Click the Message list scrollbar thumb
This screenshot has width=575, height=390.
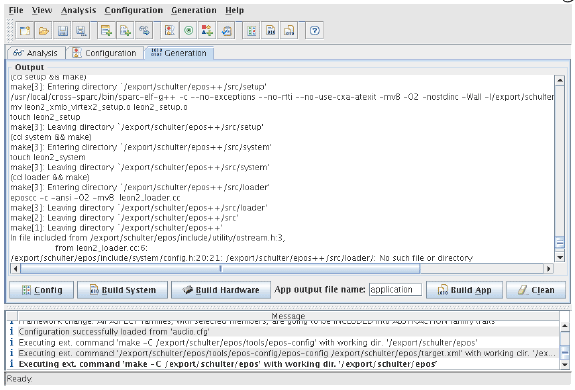[x=565, y=353]
